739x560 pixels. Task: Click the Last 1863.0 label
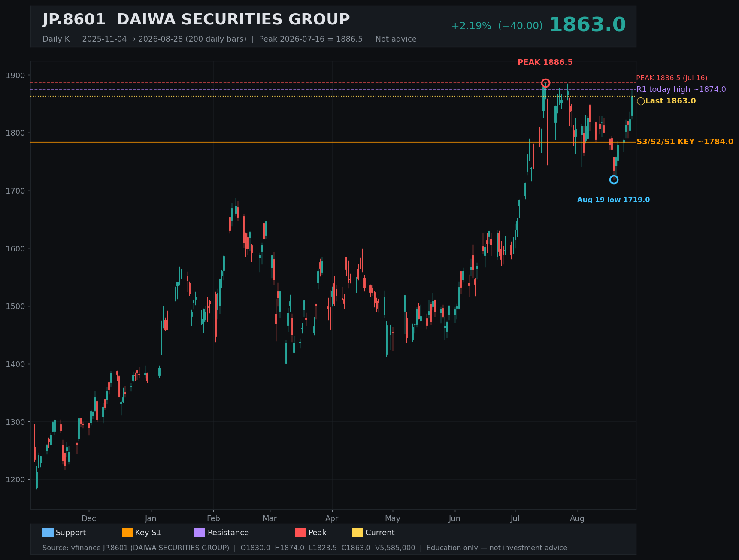670,101
